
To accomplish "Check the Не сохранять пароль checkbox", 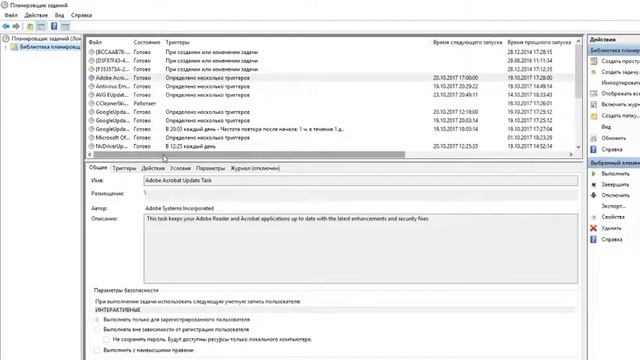I will click(107, 340).
